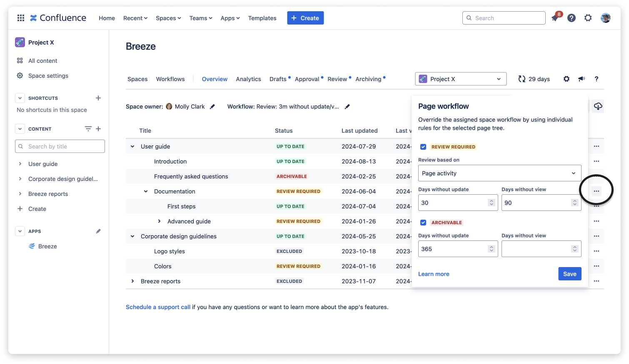This screenshot has width=629, height=364.
Task: Open more actions for Advanced guide row
Action: (597, 221)
